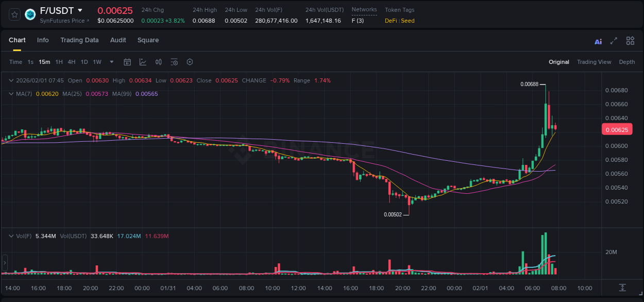Collapse the Vol(F) volume pane
This screenshot has width=644, height=302.
point(11,235)
